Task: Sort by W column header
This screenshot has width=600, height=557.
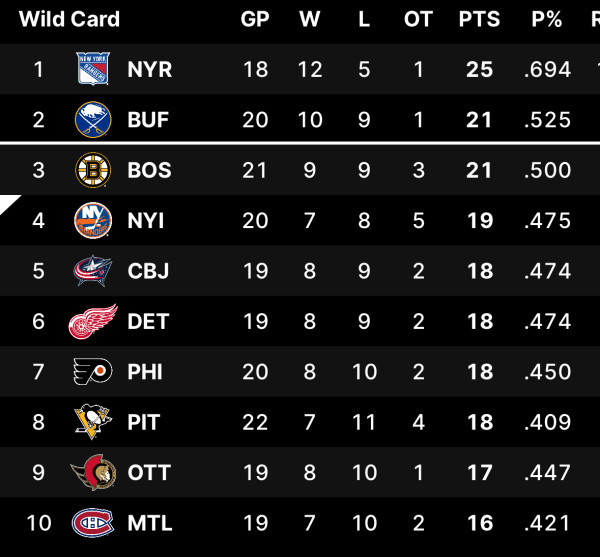Action: (309, 19)
